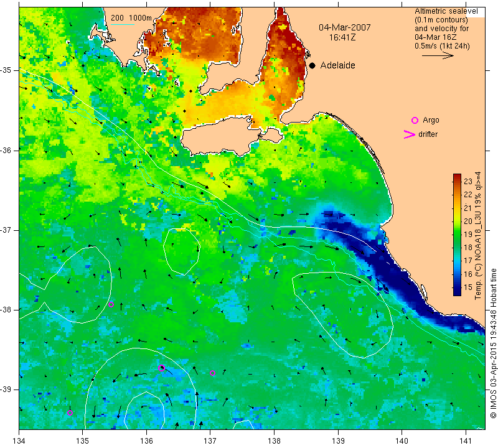The width and height of the screenshot is (498, 448).
Task: Click the 15 value on colour bar
Action: tap(468, 287)
